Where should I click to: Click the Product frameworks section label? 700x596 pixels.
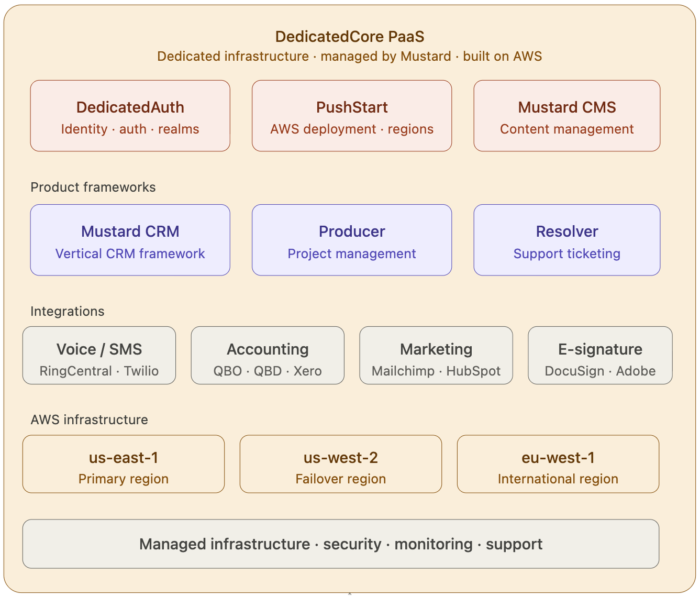click(x=93, y=187)
